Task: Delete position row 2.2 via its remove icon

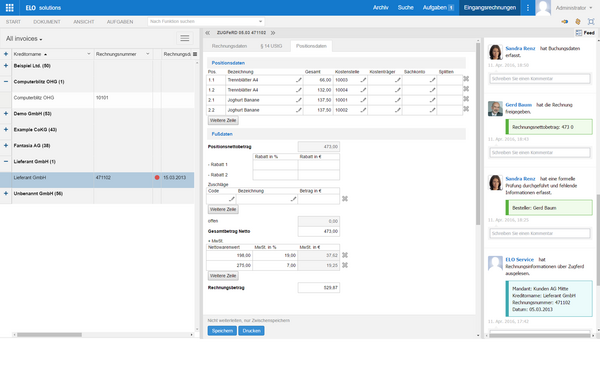Action: pos(466,109)
